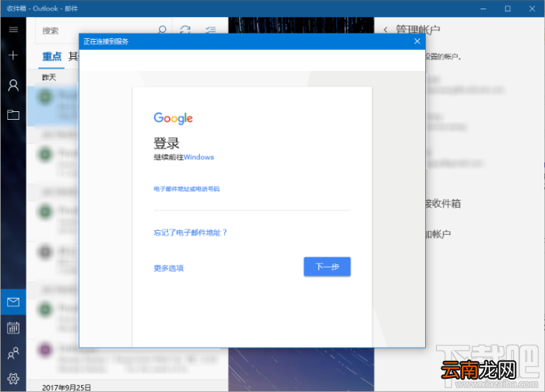Click the search magnifier icon
The image size is (545, 392).
[162, 30]
